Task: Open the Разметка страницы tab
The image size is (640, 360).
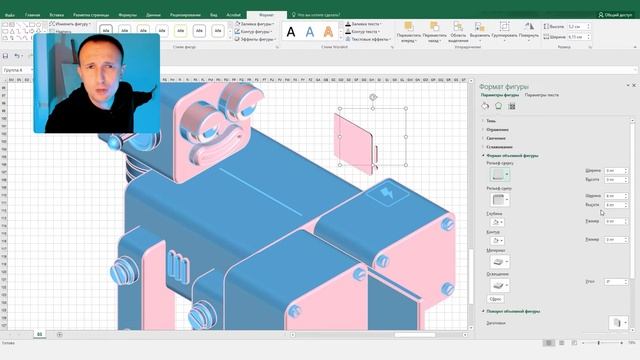Action: [91, 15]
